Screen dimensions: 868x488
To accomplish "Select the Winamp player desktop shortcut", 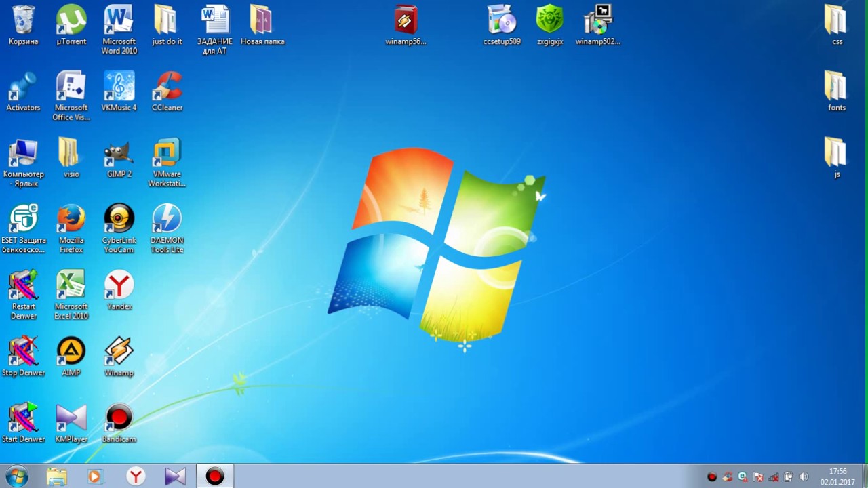I will pyautogui.click(x=119, y=358).
